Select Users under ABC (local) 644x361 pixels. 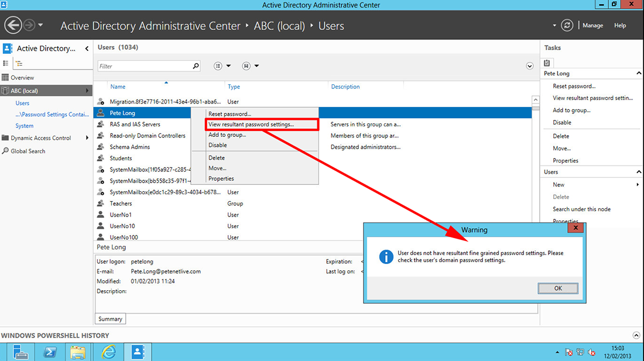(22, 103)
